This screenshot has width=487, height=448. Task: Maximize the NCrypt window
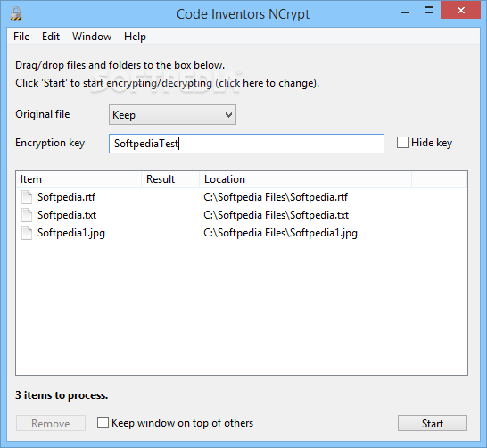point(429,10)
